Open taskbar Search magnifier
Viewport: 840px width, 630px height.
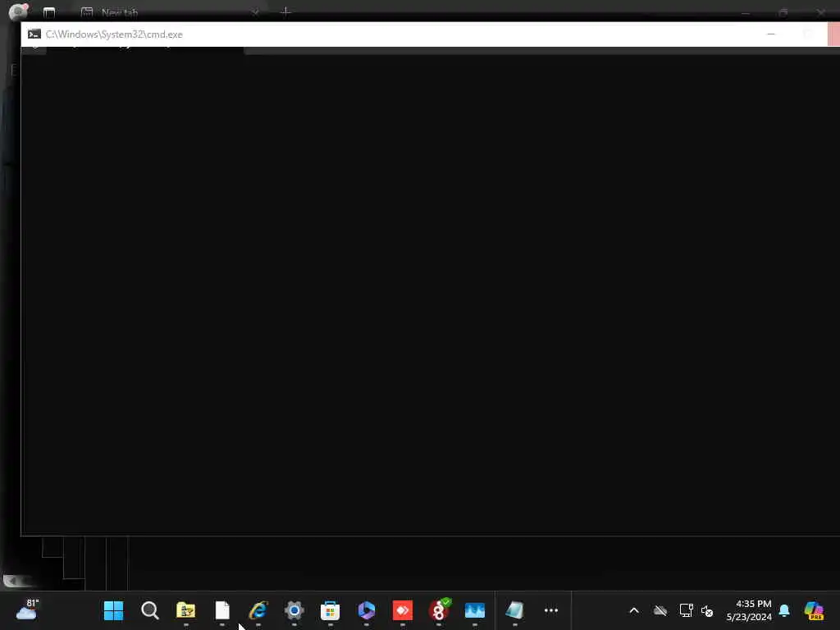pyautogui.click(x=149, y=610)
